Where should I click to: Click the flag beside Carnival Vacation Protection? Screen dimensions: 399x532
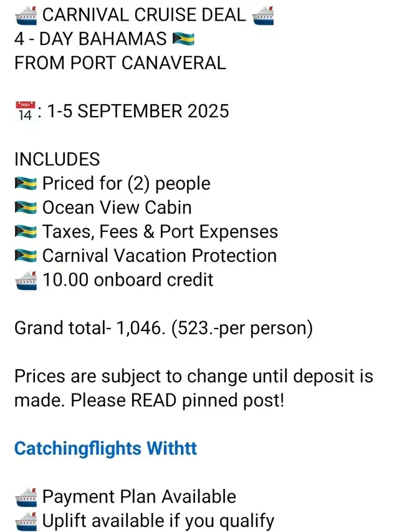(x=26, y=256)
